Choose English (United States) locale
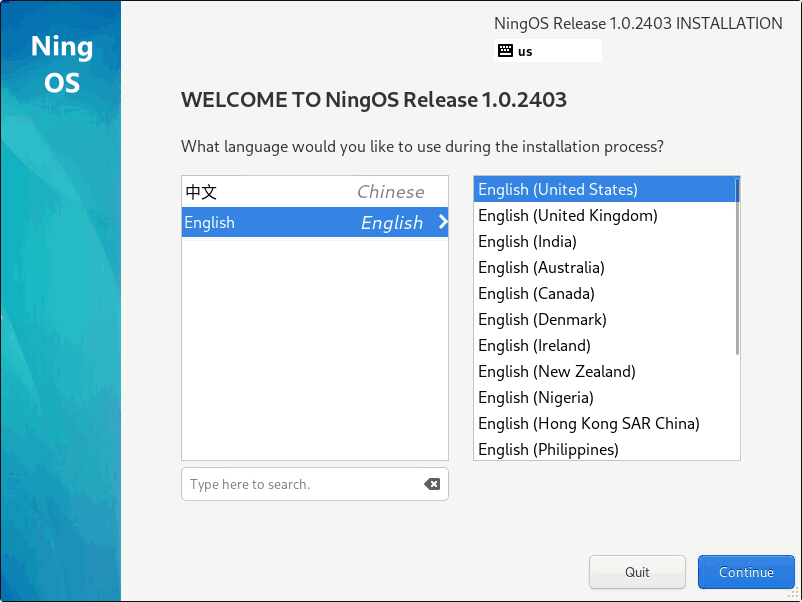 (x=605, y=189)
